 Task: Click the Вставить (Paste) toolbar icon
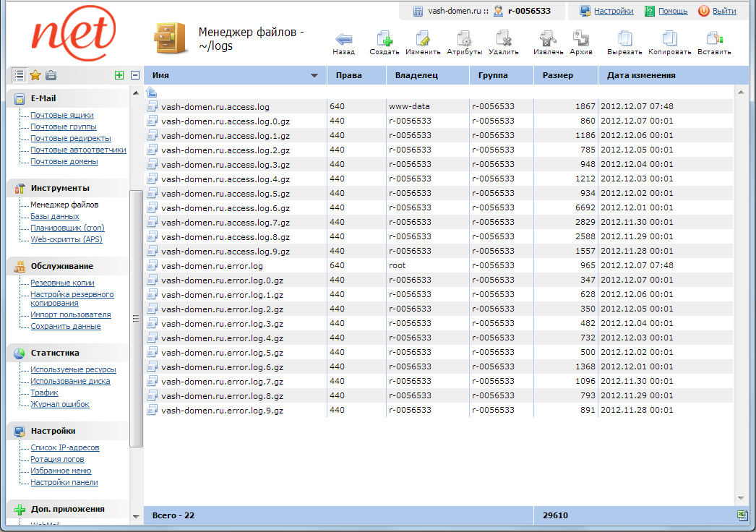(x=714, y=40)
